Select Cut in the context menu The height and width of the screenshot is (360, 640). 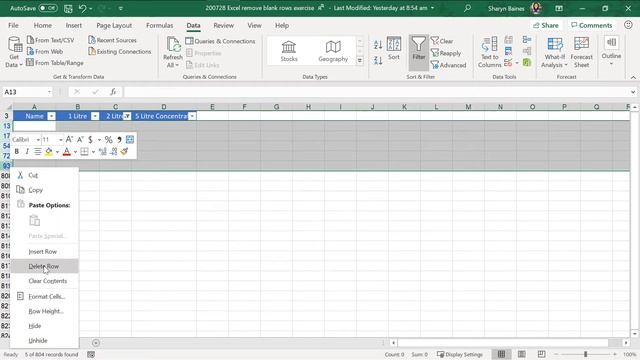pyautogui.click(x=44, y=175)
